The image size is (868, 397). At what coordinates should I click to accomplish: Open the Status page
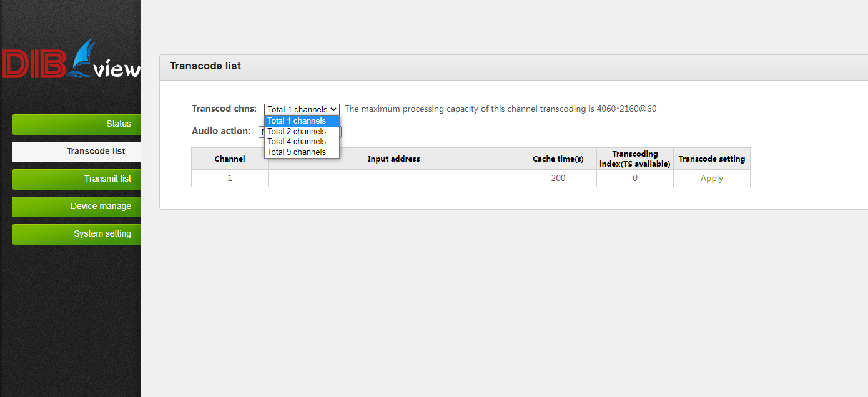pos(76,124)
